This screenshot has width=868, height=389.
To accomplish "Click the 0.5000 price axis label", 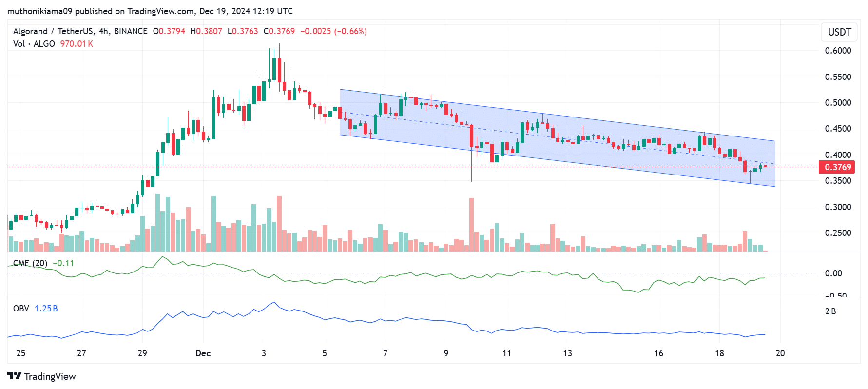I will tap(838, 103).
